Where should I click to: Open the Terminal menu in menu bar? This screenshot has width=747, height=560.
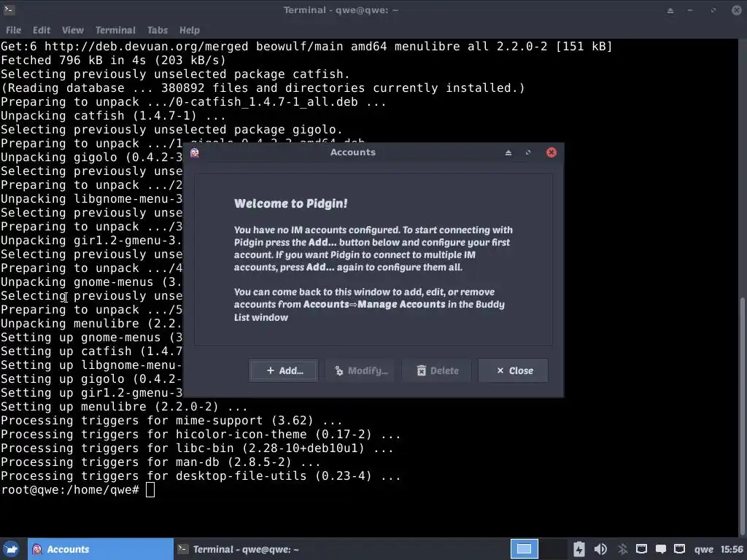click(115, 30)
